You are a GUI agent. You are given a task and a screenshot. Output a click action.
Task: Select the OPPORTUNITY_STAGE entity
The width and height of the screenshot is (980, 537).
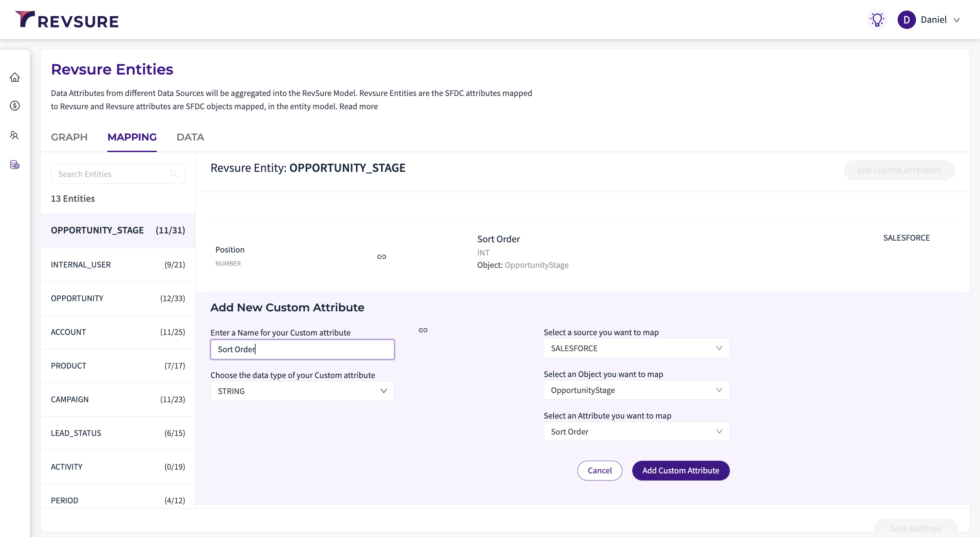[x=118, y=230]
